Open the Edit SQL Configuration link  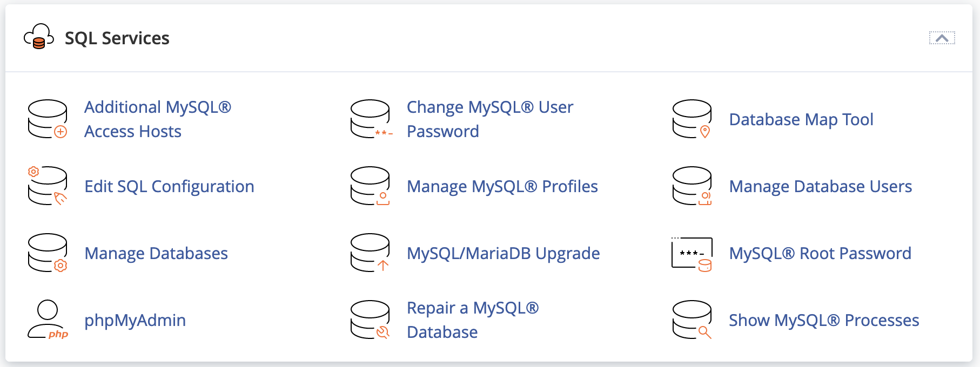[x=169, y=186]
